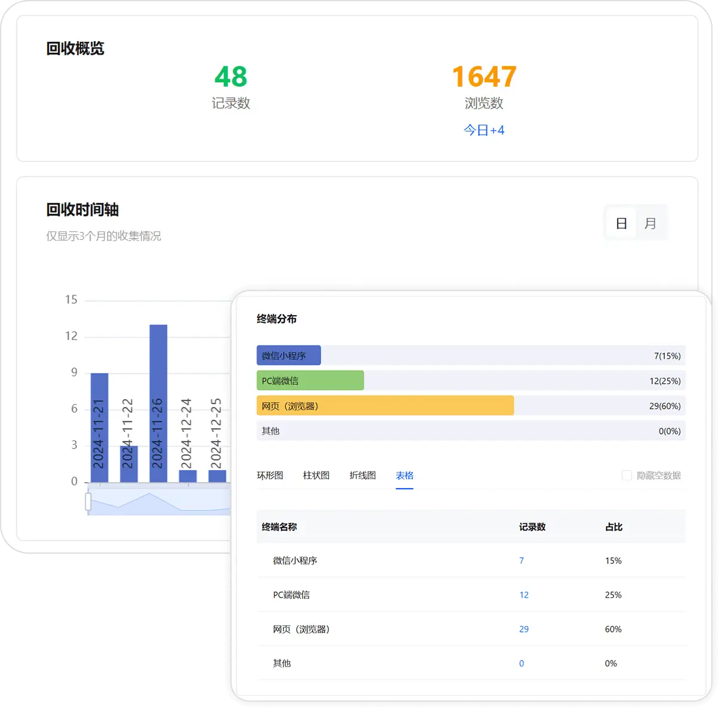Image resolution: width=728 pixels, height=716 pixels.
Task: Click the 今日+4 link
Action: (x=484, y=130)
